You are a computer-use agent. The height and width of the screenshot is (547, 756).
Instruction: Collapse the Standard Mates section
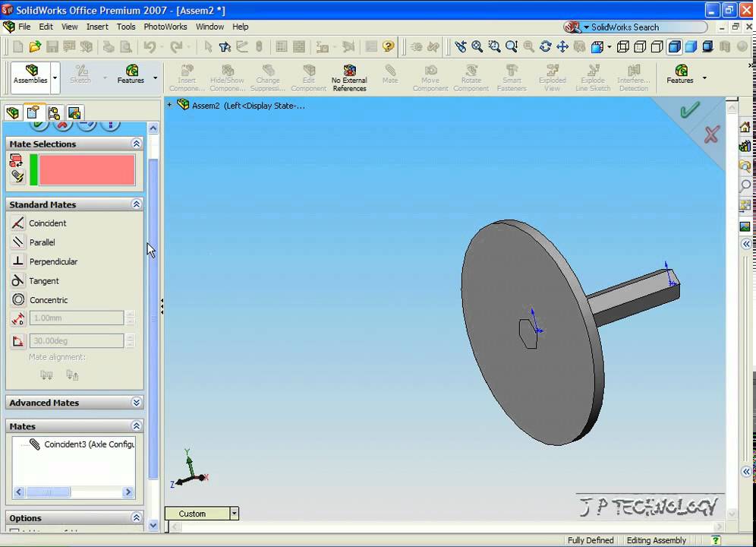pyautogui.click(x=137, y=204)
